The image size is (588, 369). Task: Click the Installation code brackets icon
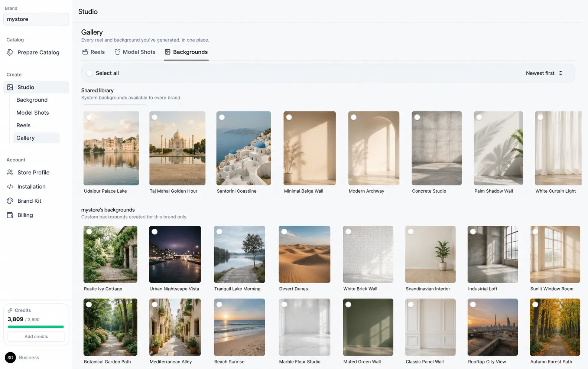pyautogui.click(x=10, y=187)
